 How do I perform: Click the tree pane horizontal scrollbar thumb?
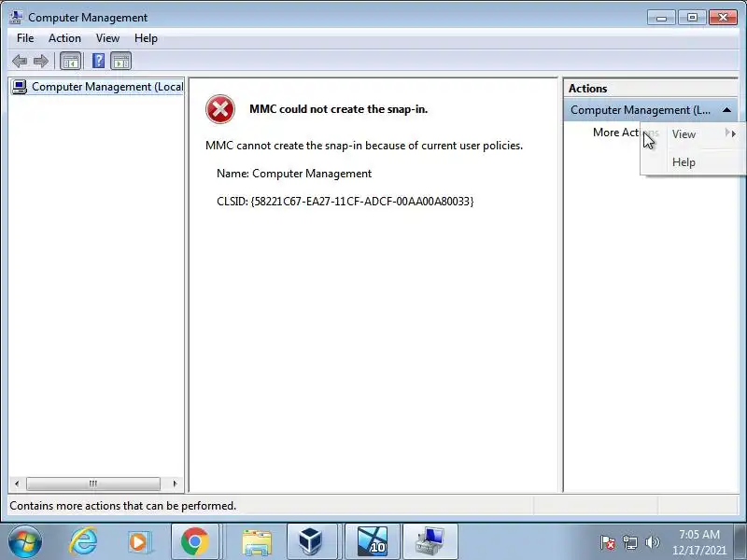[93, 483]
